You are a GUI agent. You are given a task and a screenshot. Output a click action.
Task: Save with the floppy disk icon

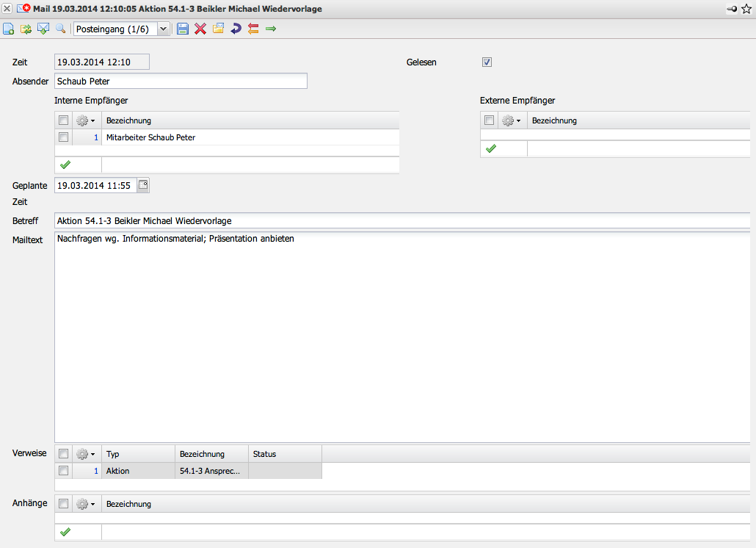pyautogui.click(x=183, y=29)
